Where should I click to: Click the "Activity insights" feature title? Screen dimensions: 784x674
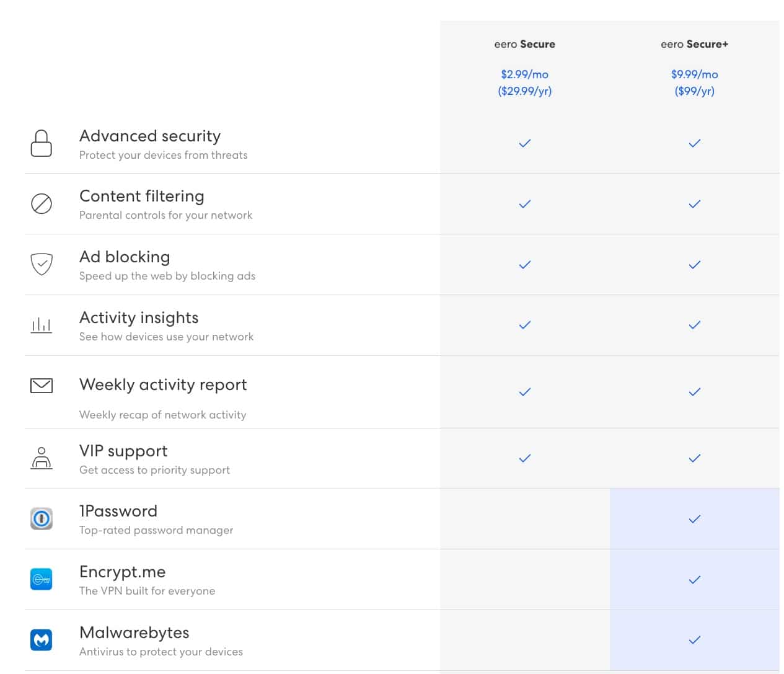(139, 317)
